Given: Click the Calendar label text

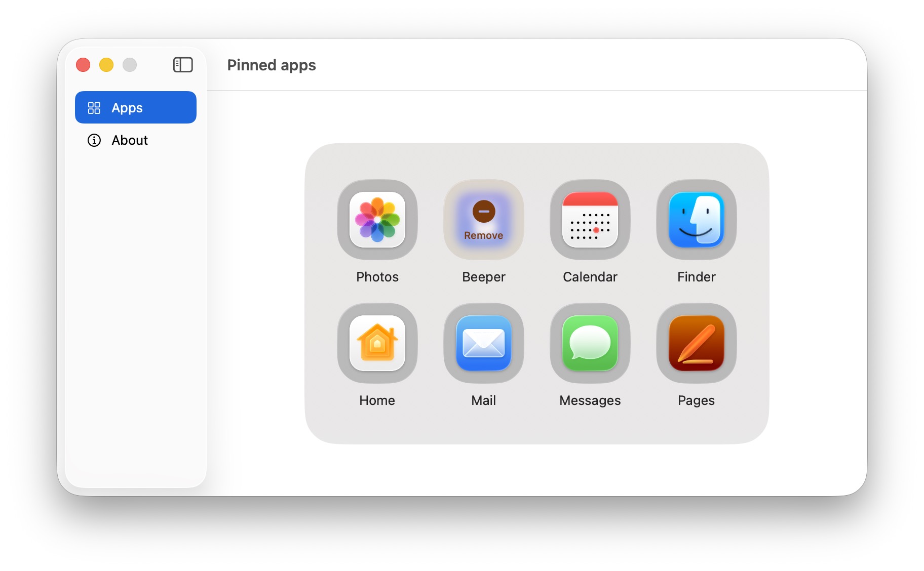Looking at the screenshot, I should click(590, 277).
